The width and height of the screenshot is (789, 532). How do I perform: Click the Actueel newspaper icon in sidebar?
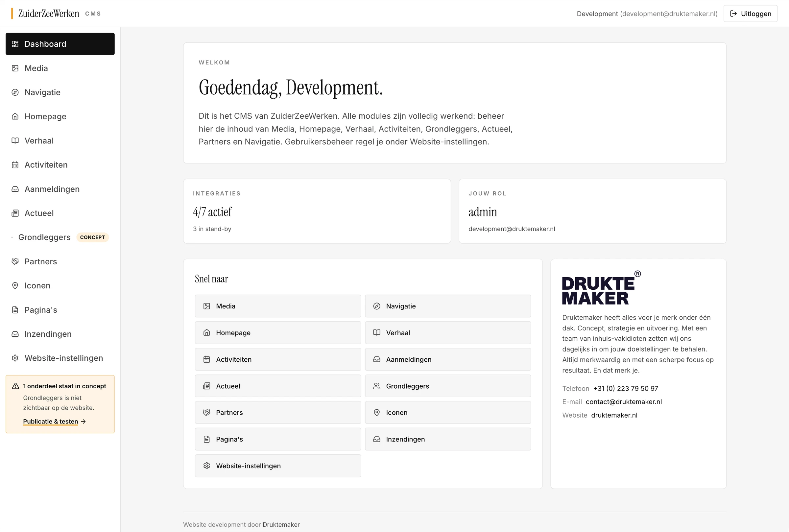pyautogui.click(x=15, y=213)
